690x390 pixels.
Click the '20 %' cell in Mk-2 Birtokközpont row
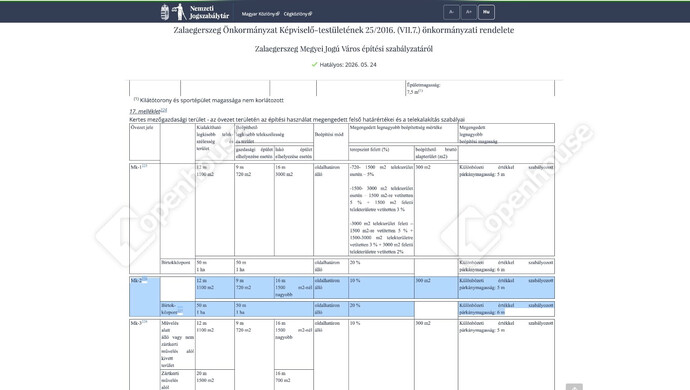381,309
